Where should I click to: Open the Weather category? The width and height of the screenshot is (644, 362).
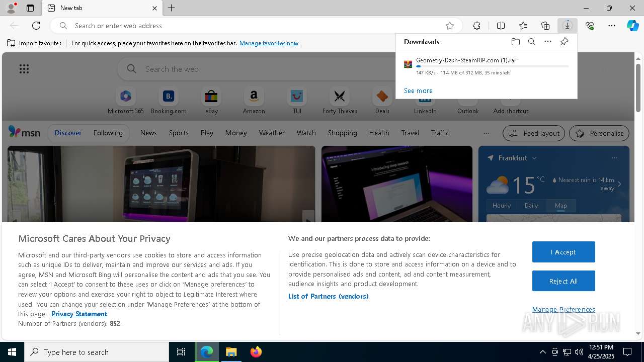pos(272,133)
